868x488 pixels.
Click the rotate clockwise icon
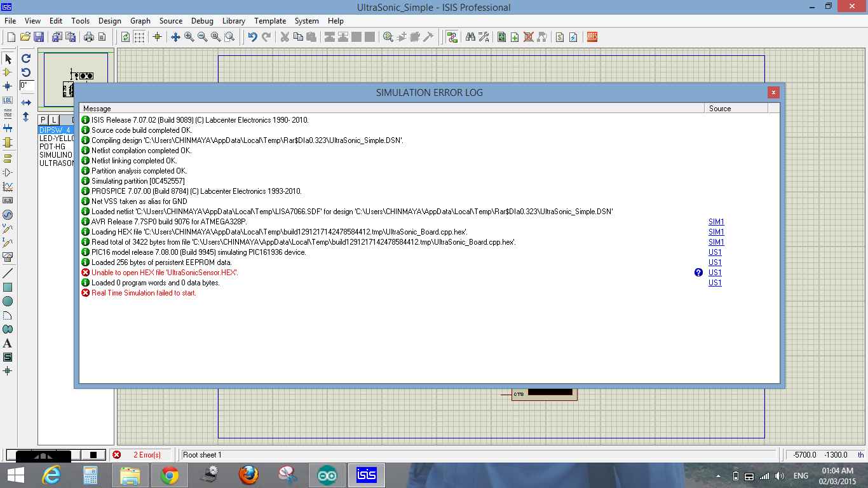click(26, 58)
